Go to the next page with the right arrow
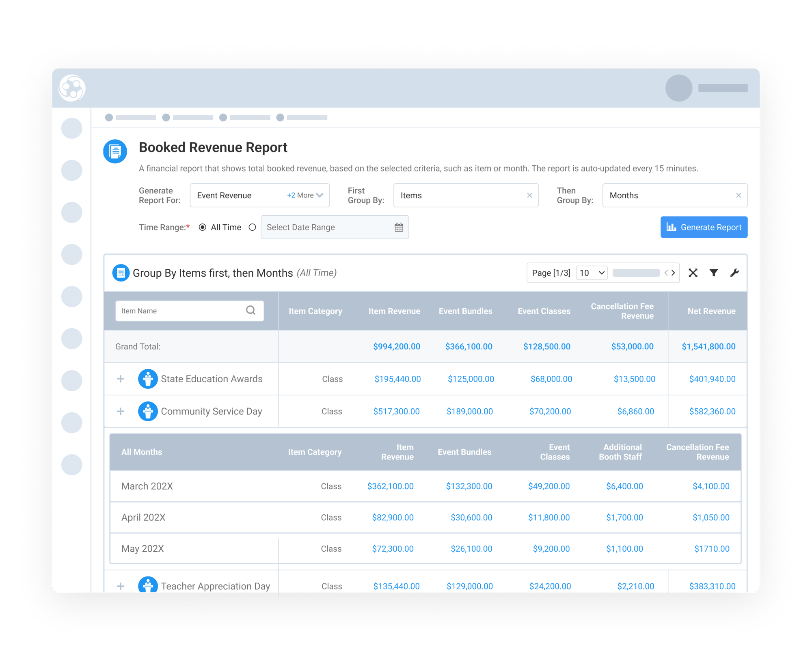The image size is (812, 661). (x=674, y=273)
